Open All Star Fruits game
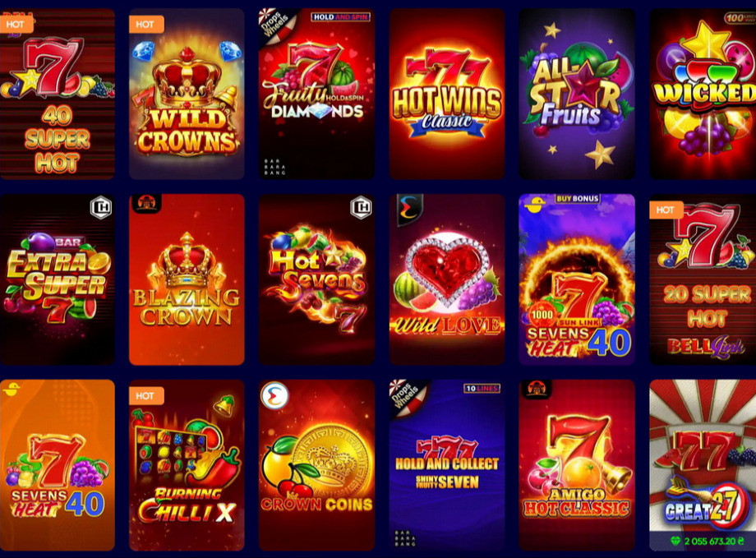Image resolution: width=756 pixels, height=558 pixels. (x=577, y=94)
